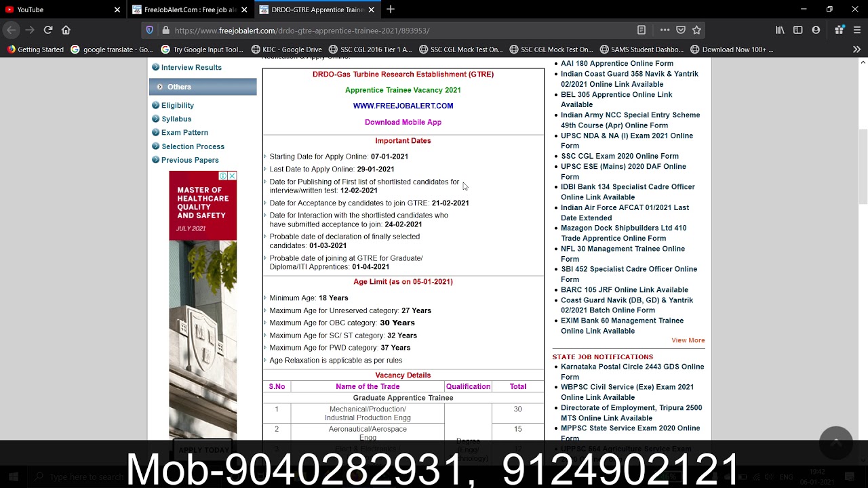Open SSC CGL 2016 Tier 1 bookmark
The width and height of the screenshot is (868, 488).
(370, 49)
